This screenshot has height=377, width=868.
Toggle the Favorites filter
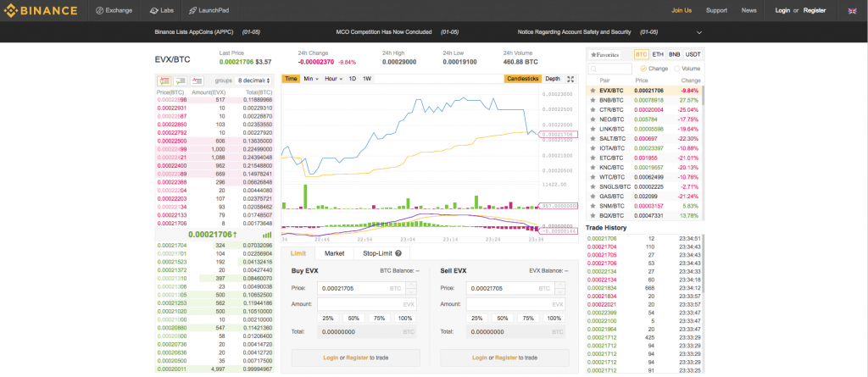tap(606, 53)
